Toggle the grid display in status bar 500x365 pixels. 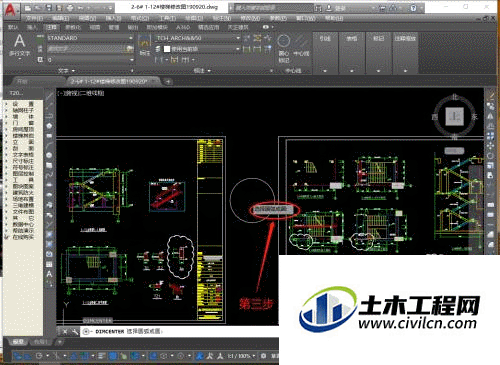[x=18, y=356]
